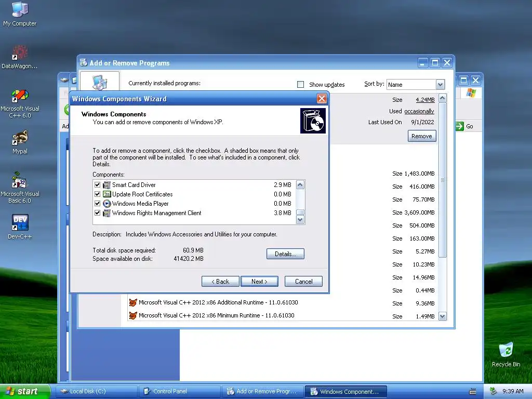Click the programs list scroll-up arrow
Image resolution: width=532 pixels, height=399 pixels.
pyautogui.click(x=443, y=98)
